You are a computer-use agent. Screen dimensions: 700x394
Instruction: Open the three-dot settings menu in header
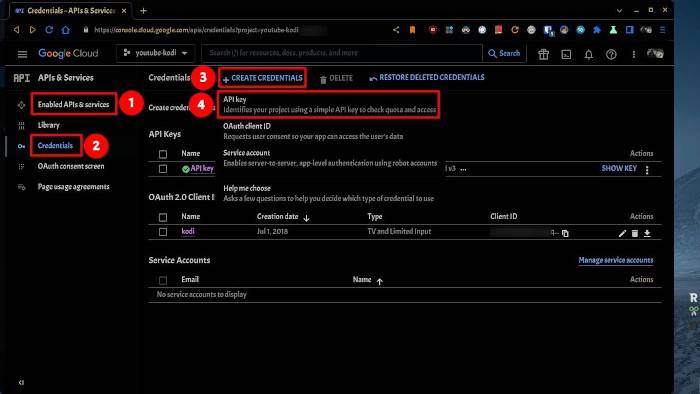point(633,54)
